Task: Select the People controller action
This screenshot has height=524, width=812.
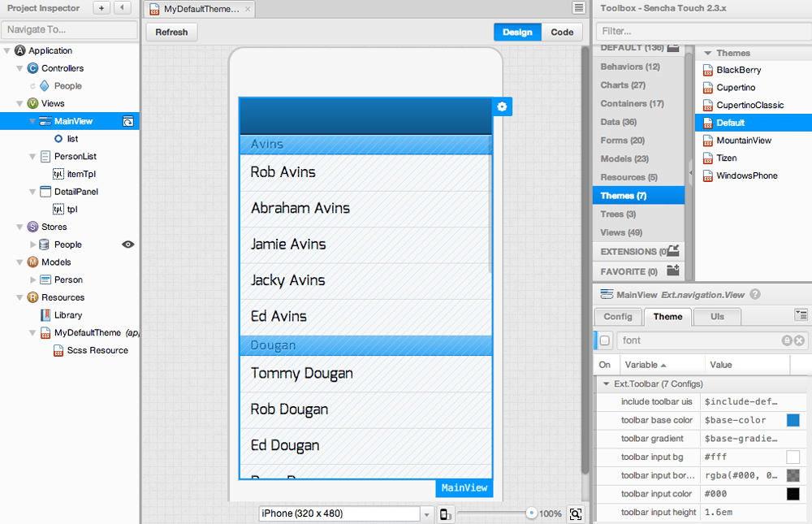Action: pos(68,86)
